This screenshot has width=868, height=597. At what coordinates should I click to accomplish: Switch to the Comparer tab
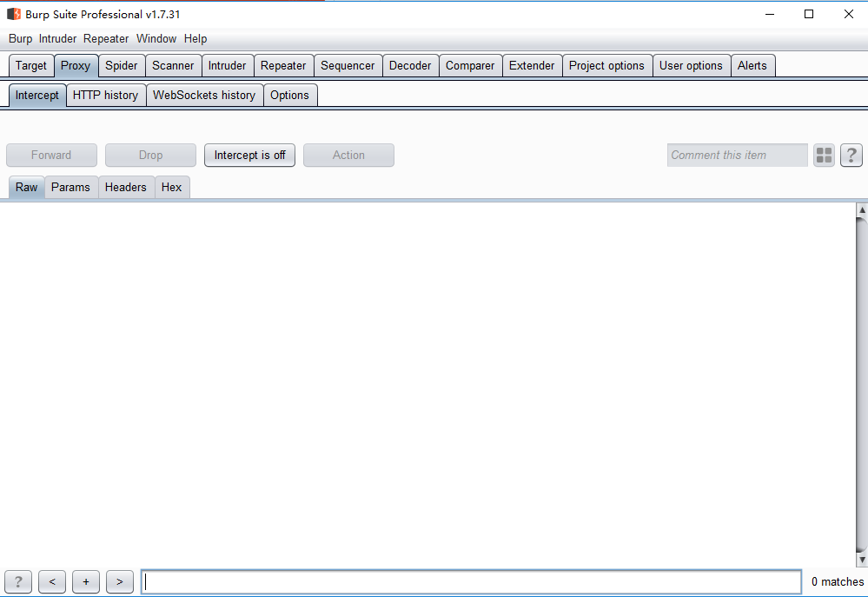470,65
